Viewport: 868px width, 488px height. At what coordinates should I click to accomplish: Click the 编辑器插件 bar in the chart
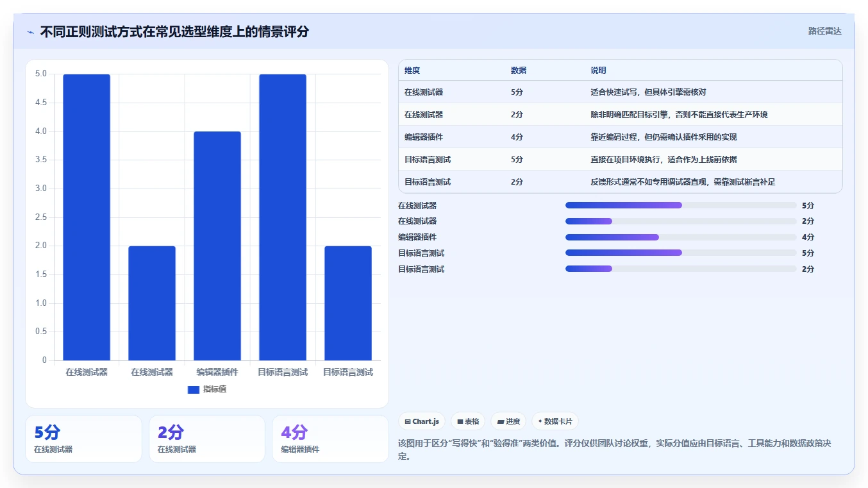[x=217, y=246]
